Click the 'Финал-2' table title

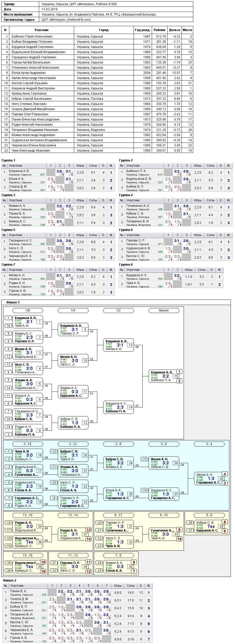(x=10, y=581)
